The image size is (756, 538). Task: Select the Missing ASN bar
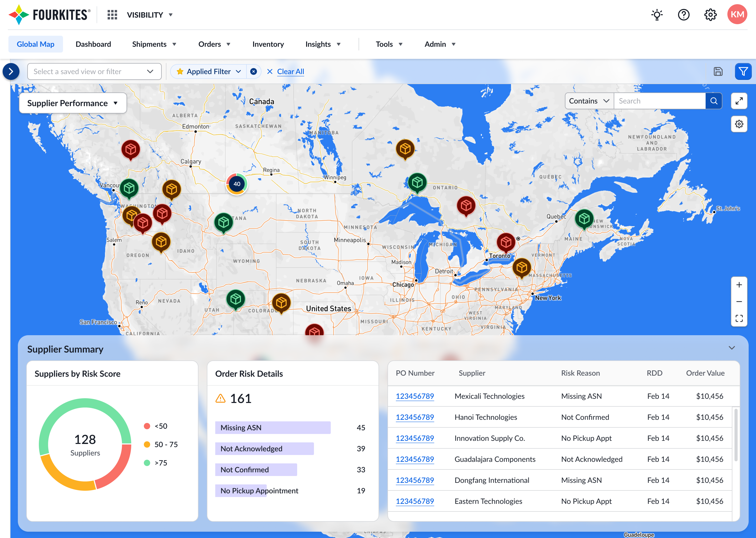click(x=273, y=428)
